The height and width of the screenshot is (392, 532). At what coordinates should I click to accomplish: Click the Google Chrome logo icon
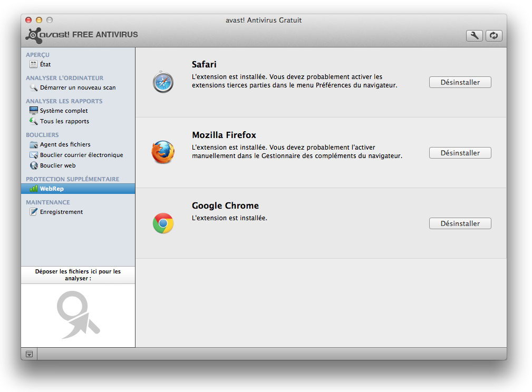[163, 223]
